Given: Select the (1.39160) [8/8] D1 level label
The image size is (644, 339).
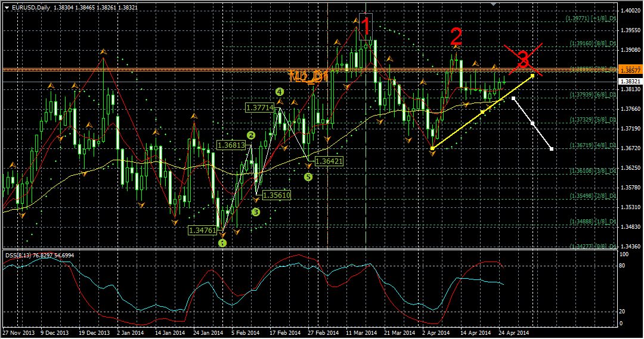Looking at the screenshot, I should [593, 43].
